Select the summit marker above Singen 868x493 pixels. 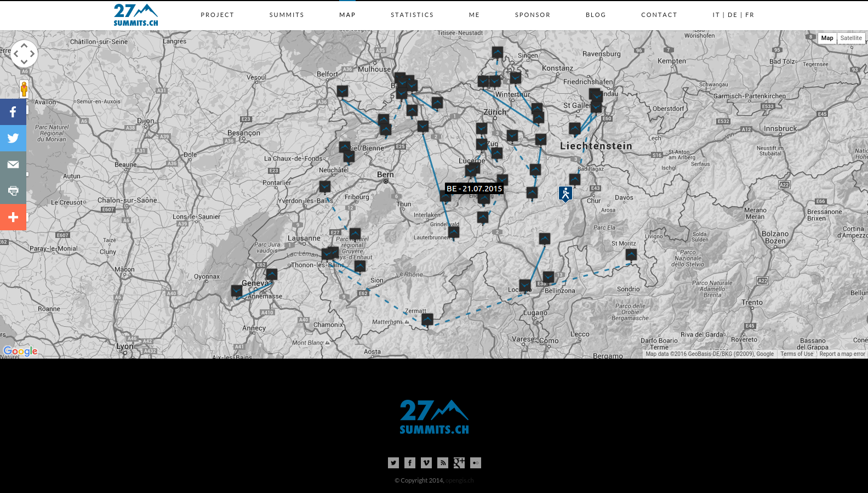[498, 53]
